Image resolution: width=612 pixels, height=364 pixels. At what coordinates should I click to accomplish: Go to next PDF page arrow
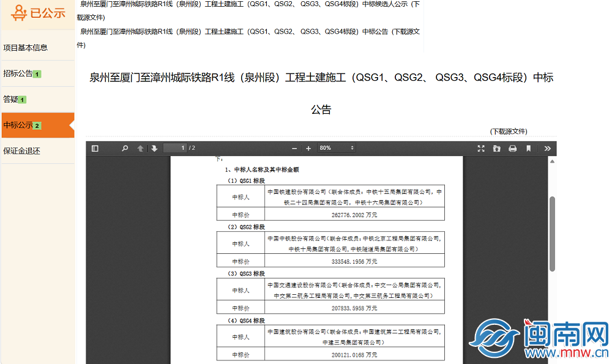coord(154,148)
